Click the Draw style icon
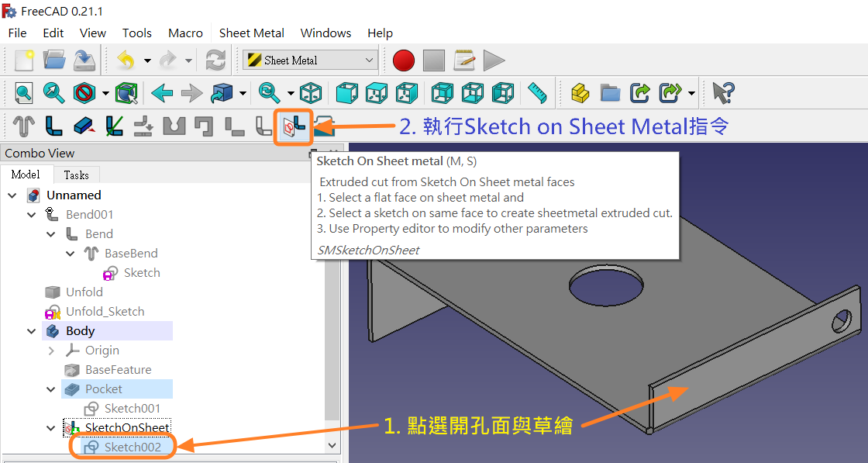Image resolution: width=868 pixels, height=463 pixels. [x=84, y=93]
